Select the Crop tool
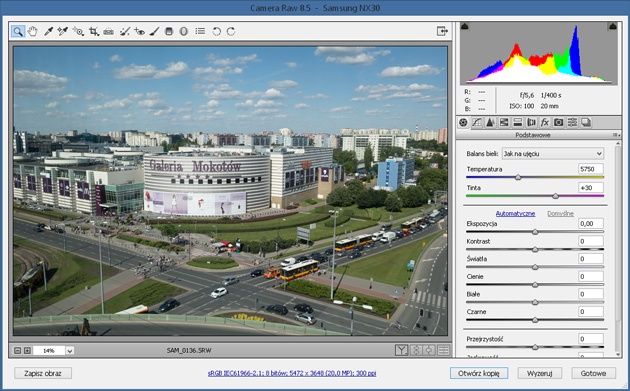Screen dimensions: 630x391 point(94,31)
